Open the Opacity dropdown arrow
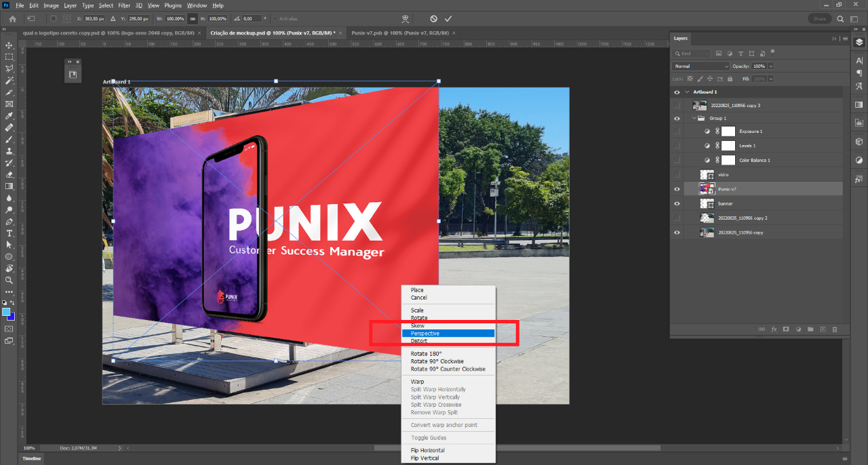Viewport: 868px width, 465px height. click(x=771, y=66)
